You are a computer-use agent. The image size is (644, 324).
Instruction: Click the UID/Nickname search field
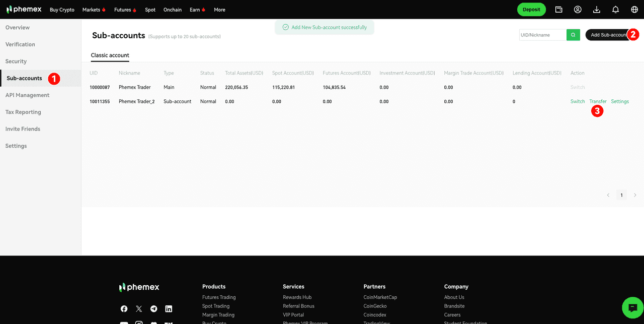pos(542,35)
